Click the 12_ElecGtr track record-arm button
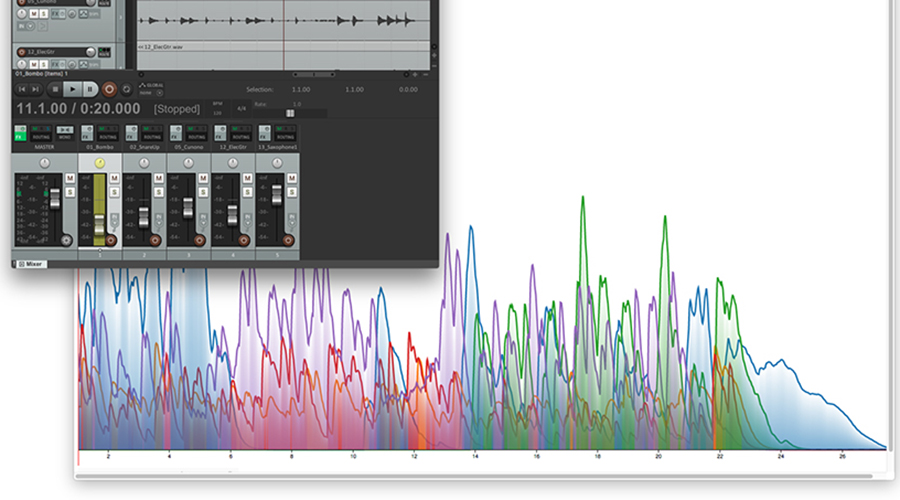The height and width of the screenshot is (500, 900). click(x=22, y=52)
